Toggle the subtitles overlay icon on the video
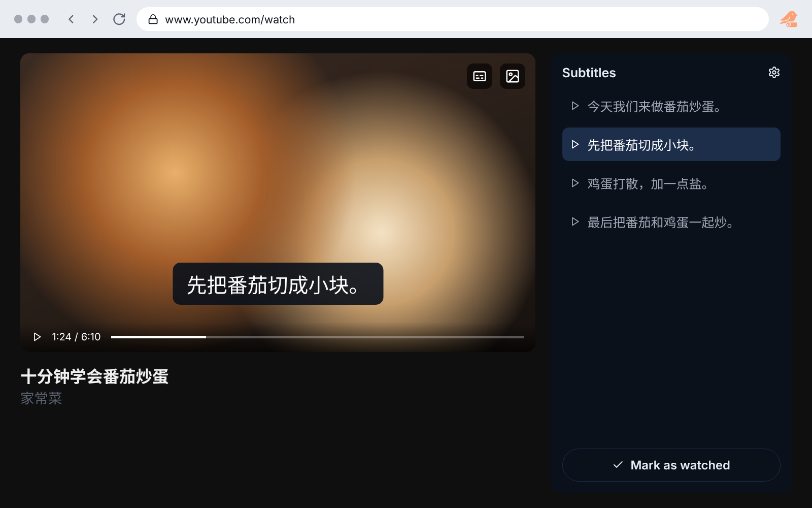 [480, 76]
